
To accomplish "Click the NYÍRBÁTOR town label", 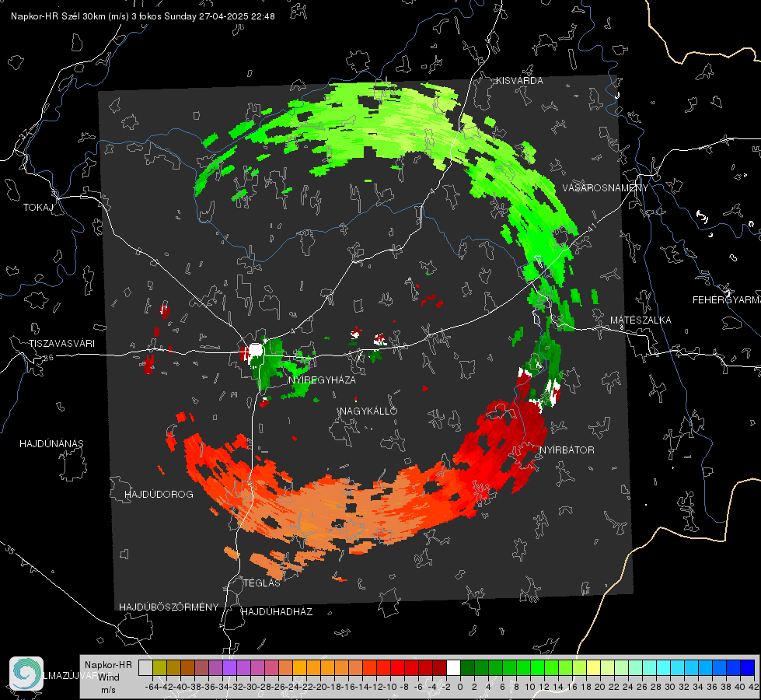I will tap(567, 450).
